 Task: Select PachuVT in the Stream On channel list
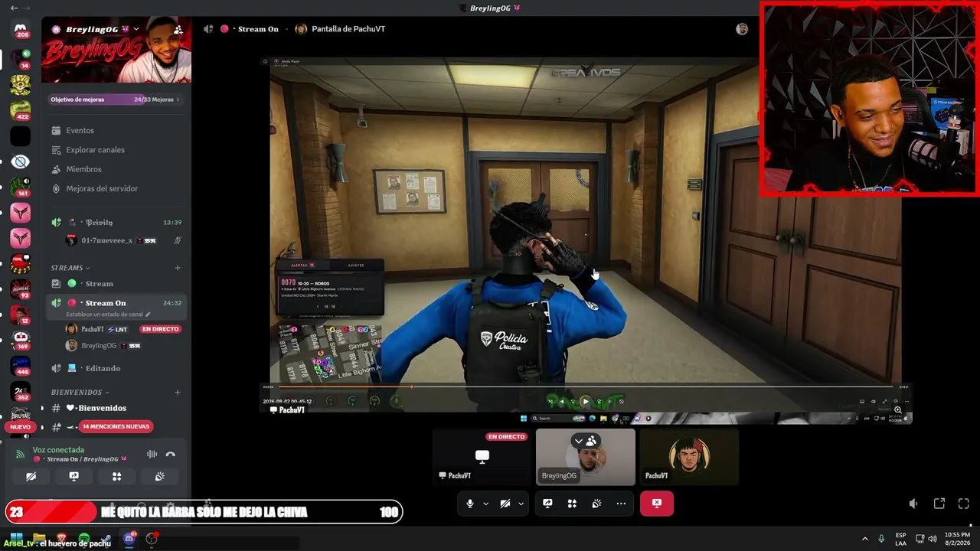tap(122, 329)
